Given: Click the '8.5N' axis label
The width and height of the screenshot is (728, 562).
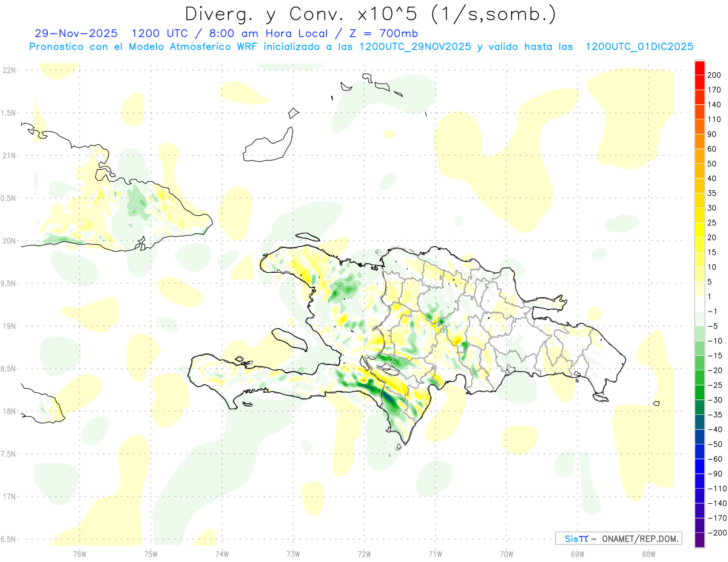Looking at the screenshot, I should (x=9, y=369).
